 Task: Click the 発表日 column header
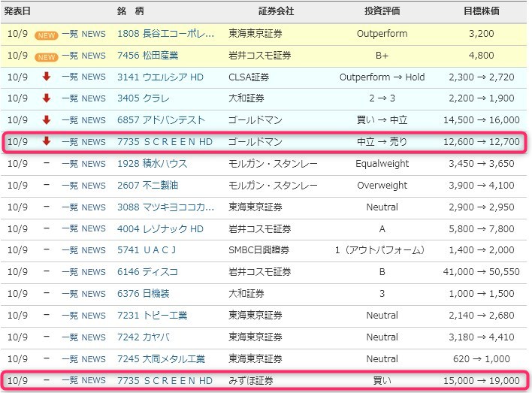click(17, 12)
